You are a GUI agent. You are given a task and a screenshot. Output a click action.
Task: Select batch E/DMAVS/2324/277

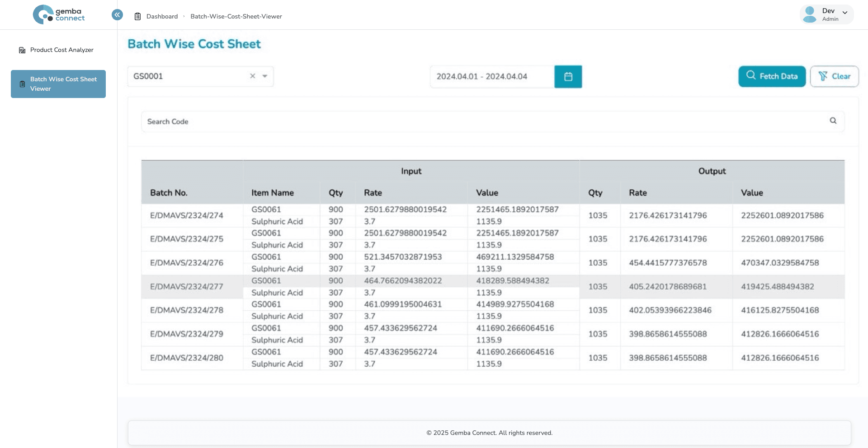coord(187,287)
